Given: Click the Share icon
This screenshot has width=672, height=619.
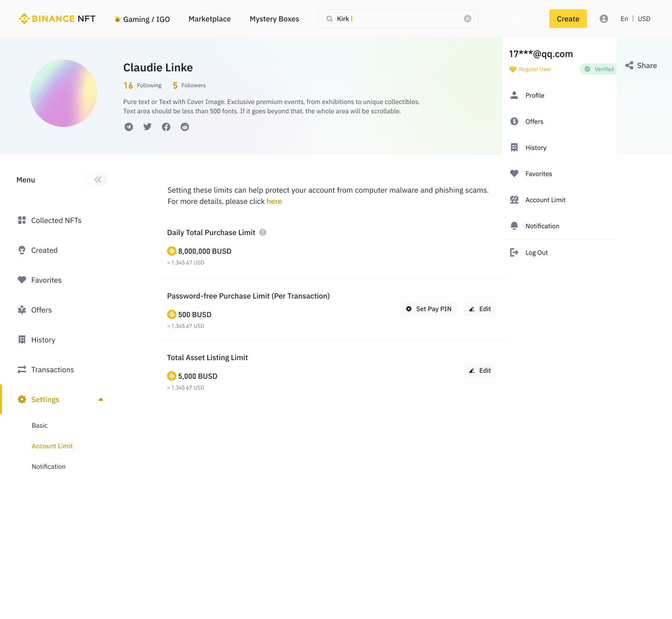Looking at the screenshot, I should coord(630,65).
